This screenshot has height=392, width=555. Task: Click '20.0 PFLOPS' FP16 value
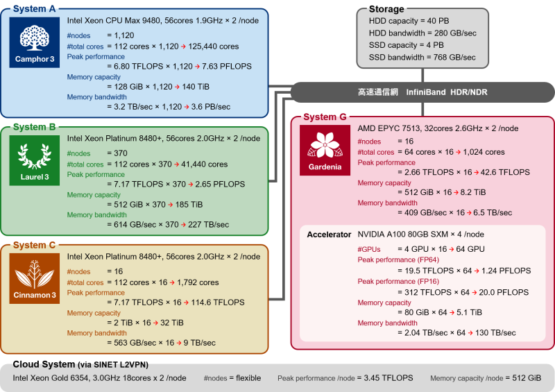click(504, 292)
